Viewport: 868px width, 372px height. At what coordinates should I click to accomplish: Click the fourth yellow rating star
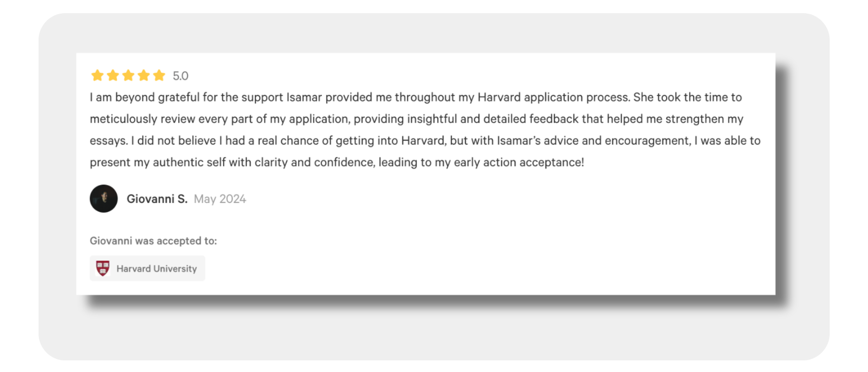[144, 75]
